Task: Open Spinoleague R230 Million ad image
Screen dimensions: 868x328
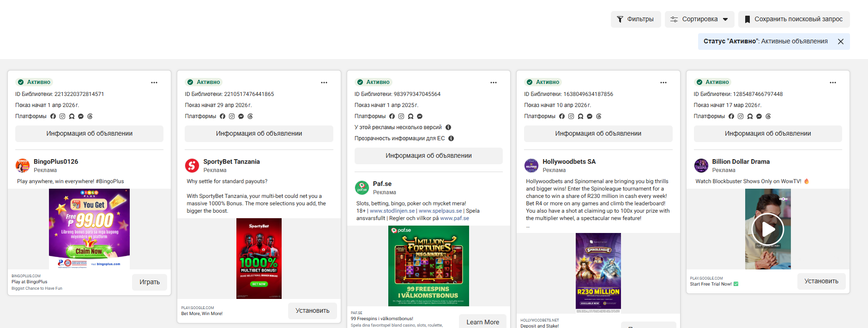Action: tap(598, 273)
